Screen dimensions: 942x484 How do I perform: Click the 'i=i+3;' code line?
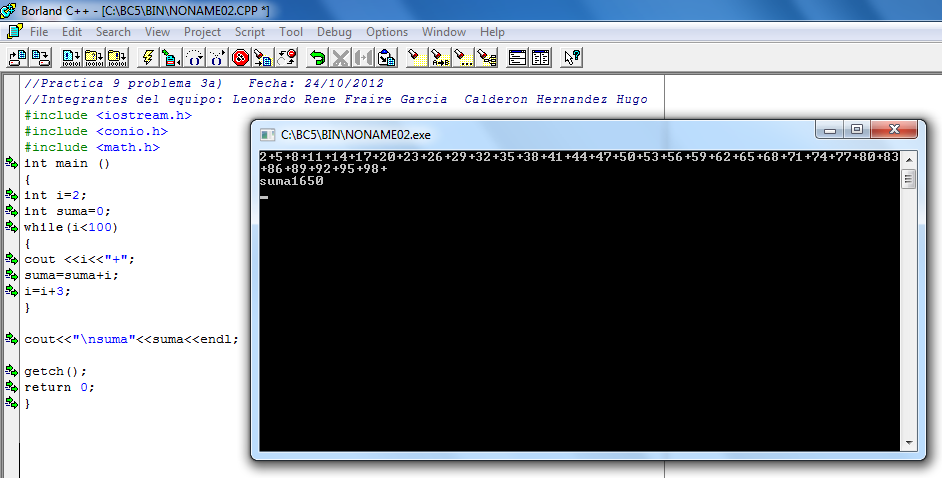point(47,291)
